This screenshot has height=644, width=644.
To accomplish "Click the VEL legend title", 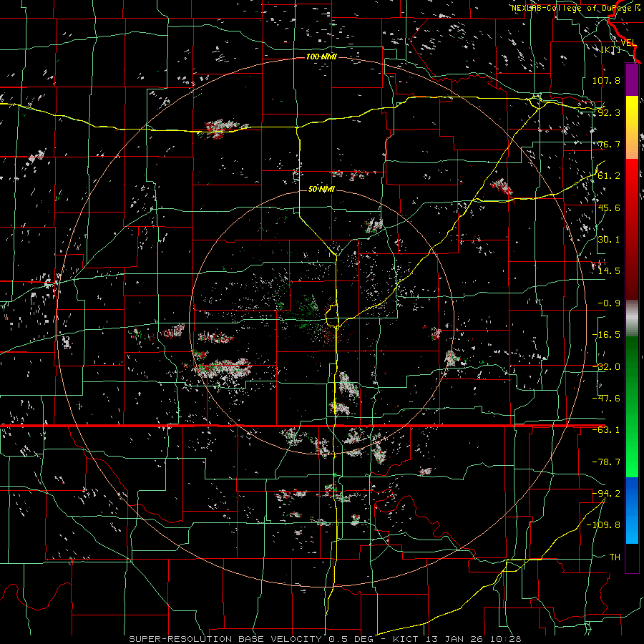I will pos(628,43).
